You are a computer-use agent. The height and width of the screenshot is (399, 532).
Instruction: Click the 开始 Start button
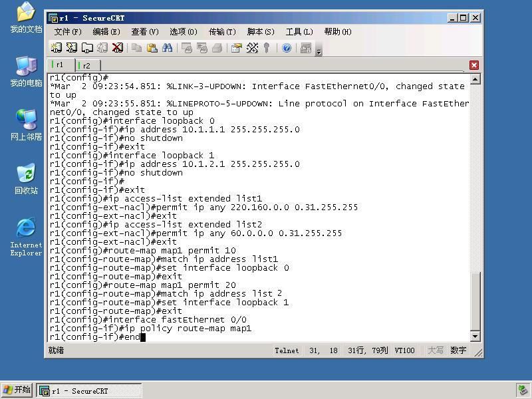coord(17,390)
